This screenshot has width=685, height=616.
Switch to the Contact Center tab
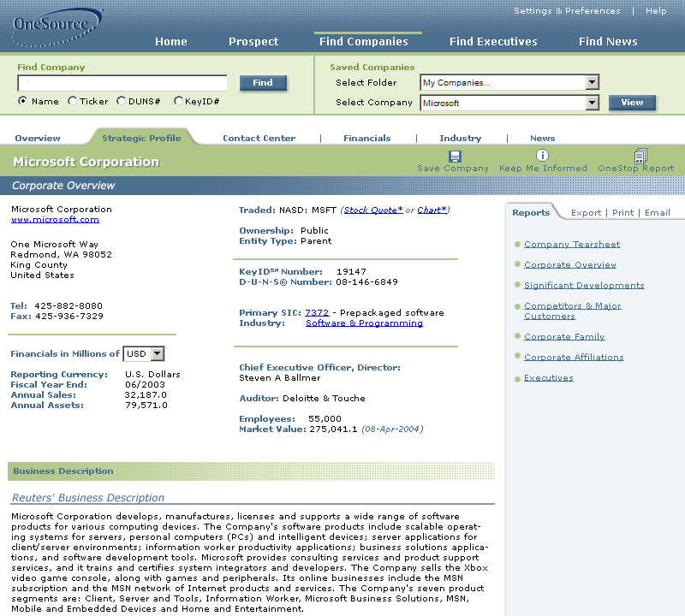point(259,139)
